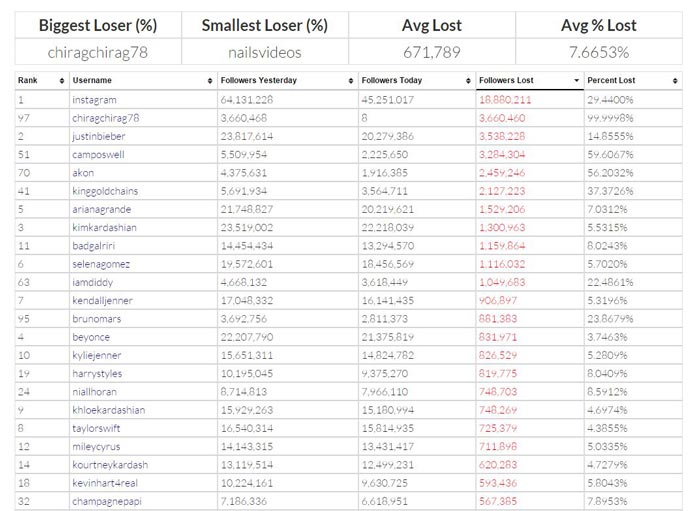Click the Followers Today sort arrows icon

468,81
